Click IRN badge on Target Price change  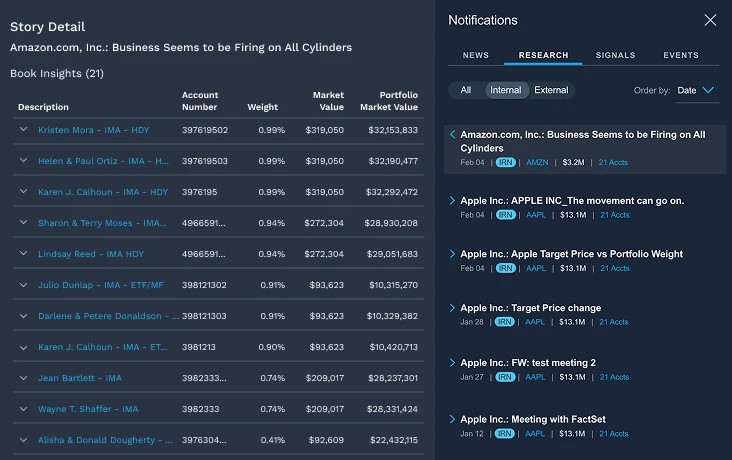click(x=504, y=322)
